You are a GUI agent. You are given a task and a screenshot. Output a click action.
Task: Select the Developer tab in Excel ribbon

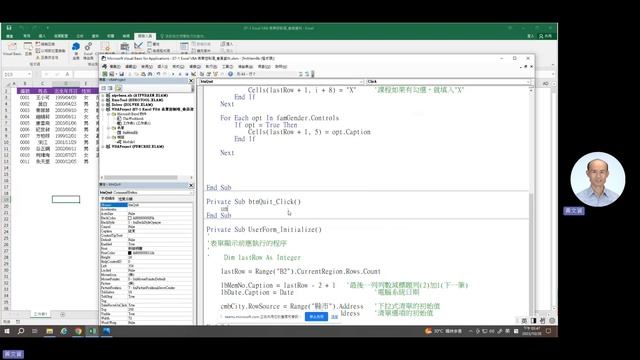pyautogui.click(x=144, y=36)
